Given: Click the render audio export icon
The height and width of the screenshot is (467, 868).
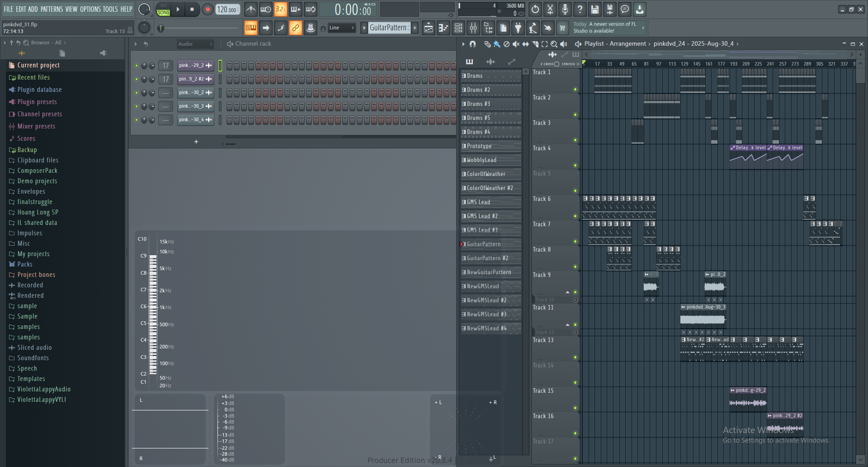Looking at the screenshot, I should 610,9.
